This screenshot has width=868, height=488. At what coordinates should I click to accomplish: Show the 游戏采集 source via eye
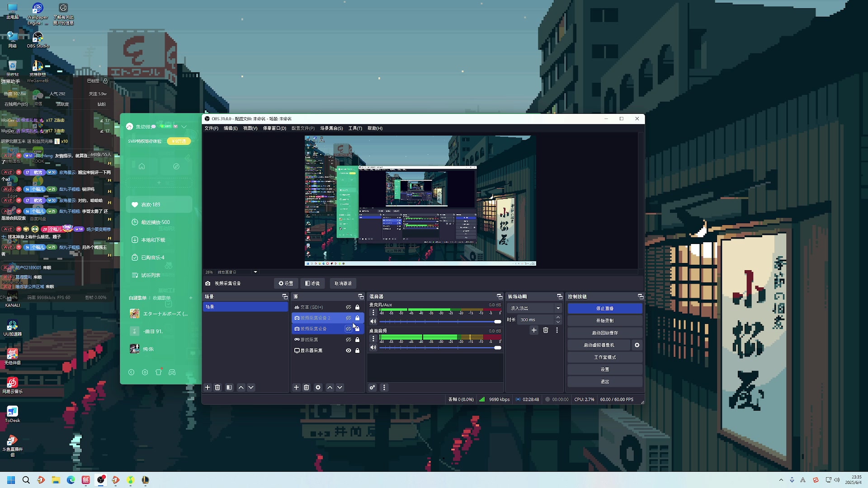[349, 340]
